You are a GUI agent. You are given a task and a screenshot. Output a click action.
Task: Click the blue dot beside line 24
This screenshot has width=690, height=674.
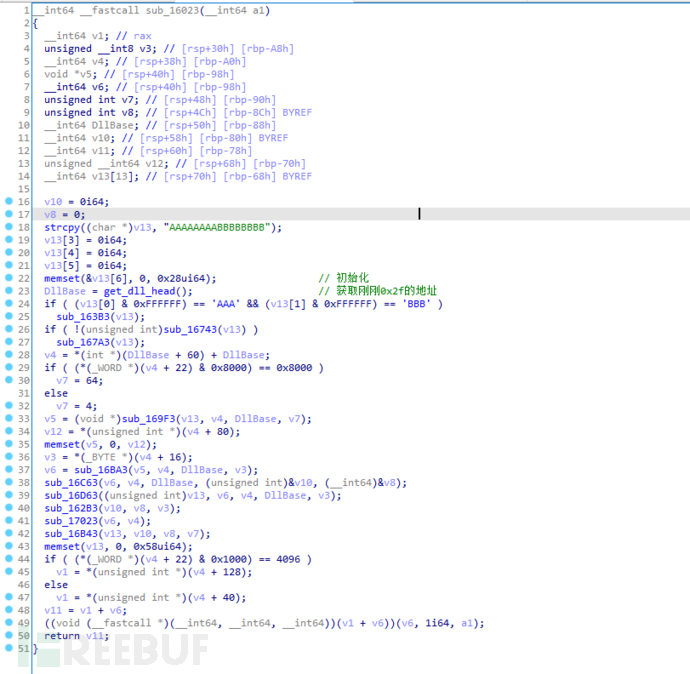(9, 303)
